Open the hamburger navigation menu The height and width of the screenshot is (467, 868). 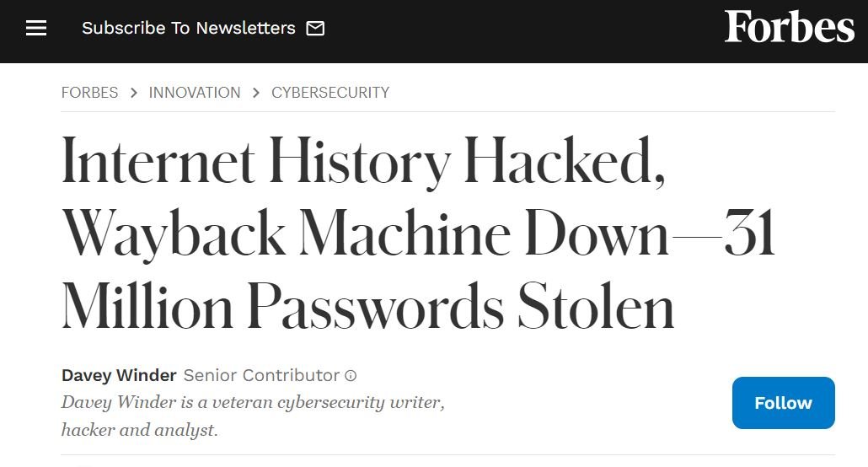click(x=36, y=29)
